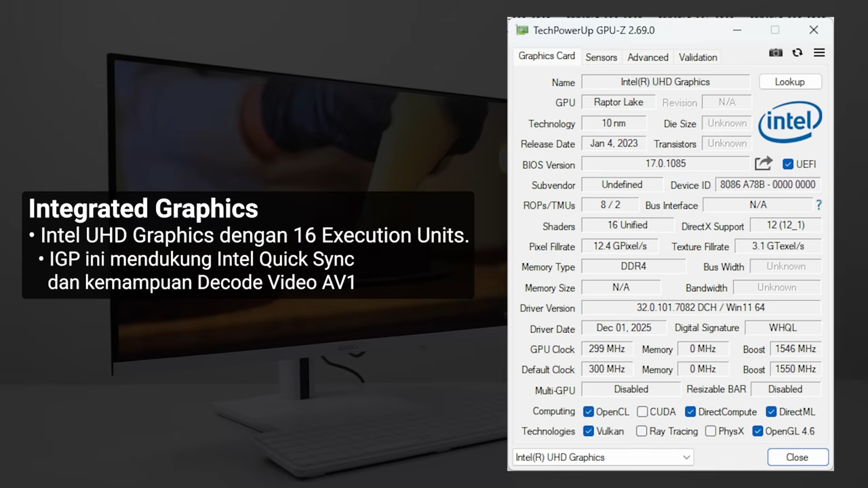Click the Pixel Fillrate value 12.4 GPixel/s
The width and height of the screenshot is (868, 488).
pos(620,246)
